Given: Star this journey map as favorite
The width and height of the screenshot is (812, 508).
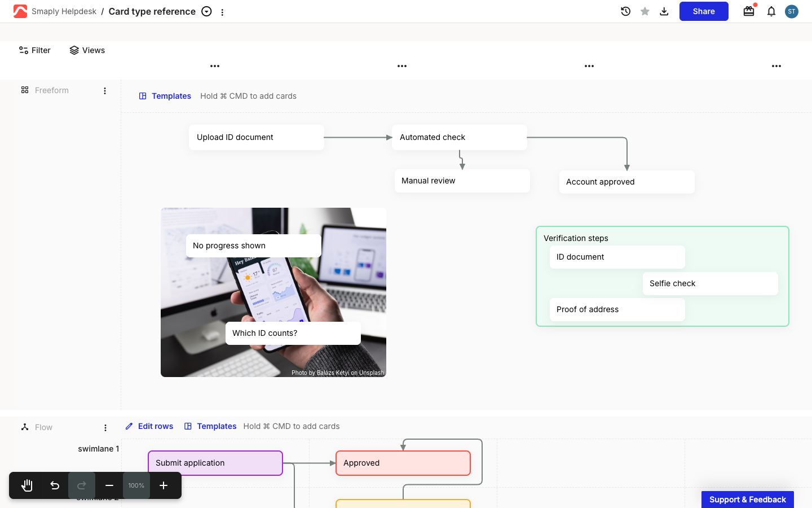Looking at the screenshot, I should (x=645, y=11).
